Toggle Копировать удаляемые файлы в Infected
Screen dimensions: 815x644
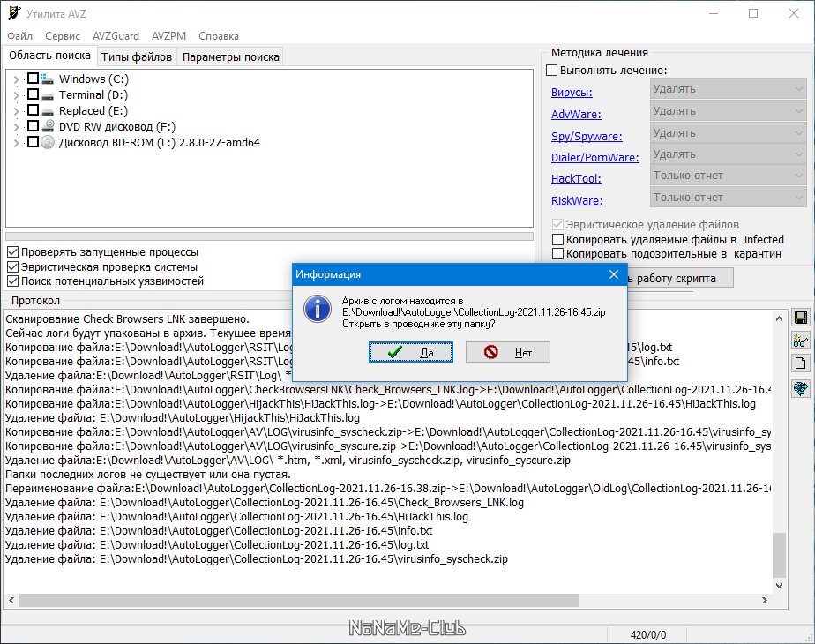[557, 240]
